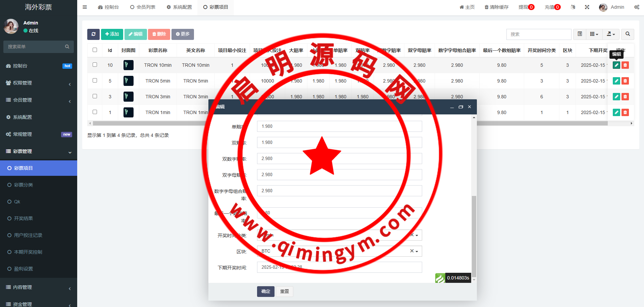The height and width of the screenshot is (307, 644).
Task: Click the dialog's vertical scrollbar thumb
Action: click(x=474, y=235)
